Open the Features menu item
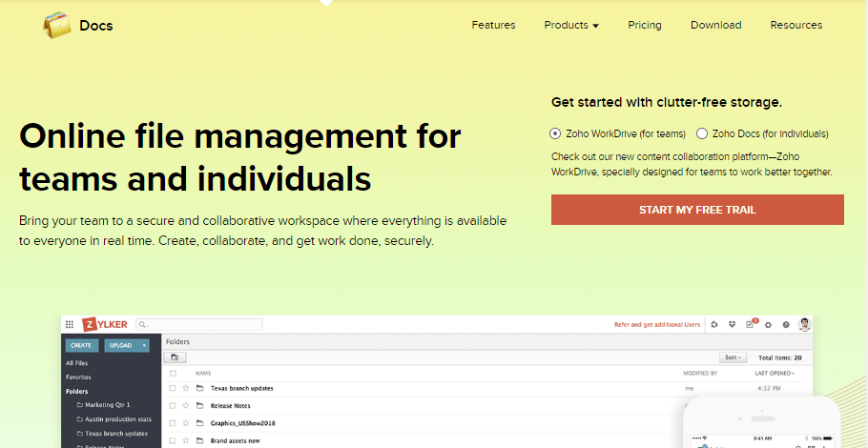This screenshot has width=868, height=448. point(493,25)
